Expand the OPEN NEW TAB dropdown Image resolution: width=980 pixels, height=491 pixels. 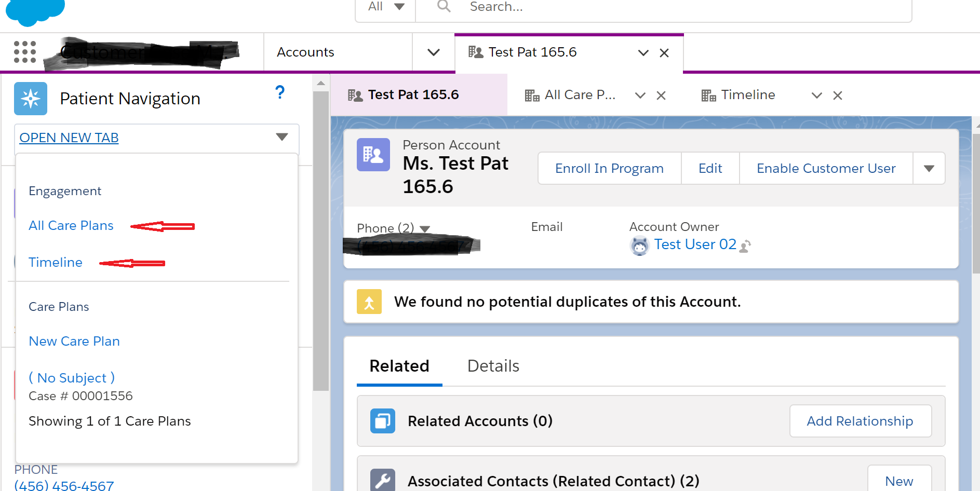[281, 137]
